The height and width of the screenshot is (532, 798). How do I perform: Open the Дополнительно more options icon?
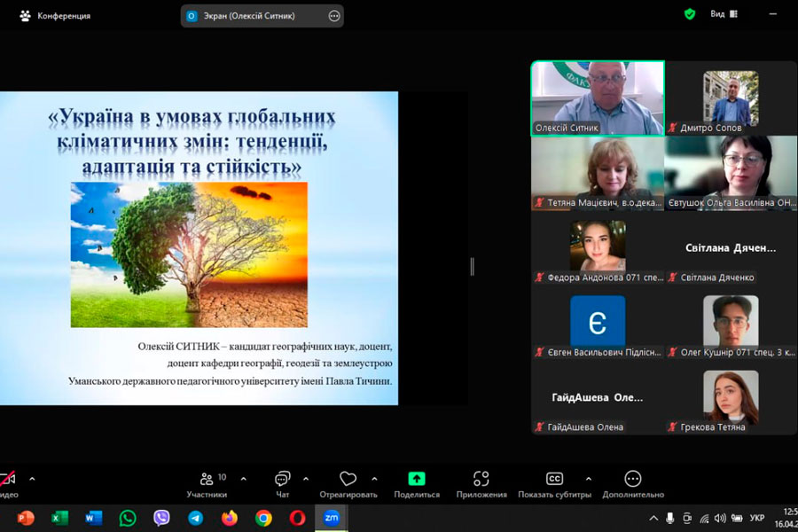point(632,480)
